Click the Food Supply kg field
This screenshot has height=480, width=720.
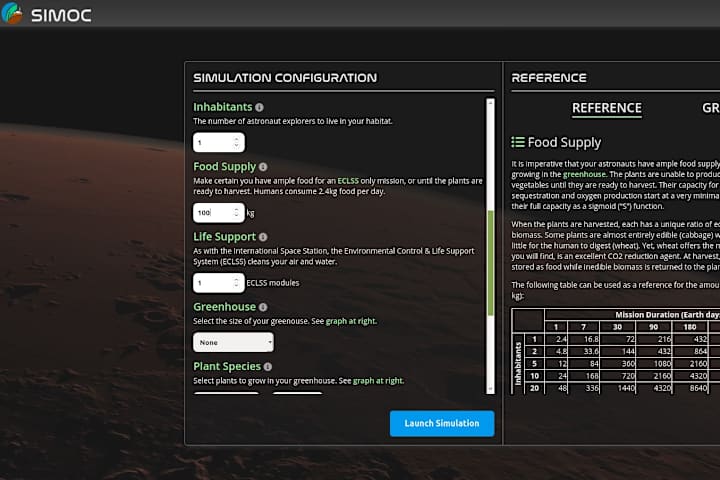click(x=219, y=213)
